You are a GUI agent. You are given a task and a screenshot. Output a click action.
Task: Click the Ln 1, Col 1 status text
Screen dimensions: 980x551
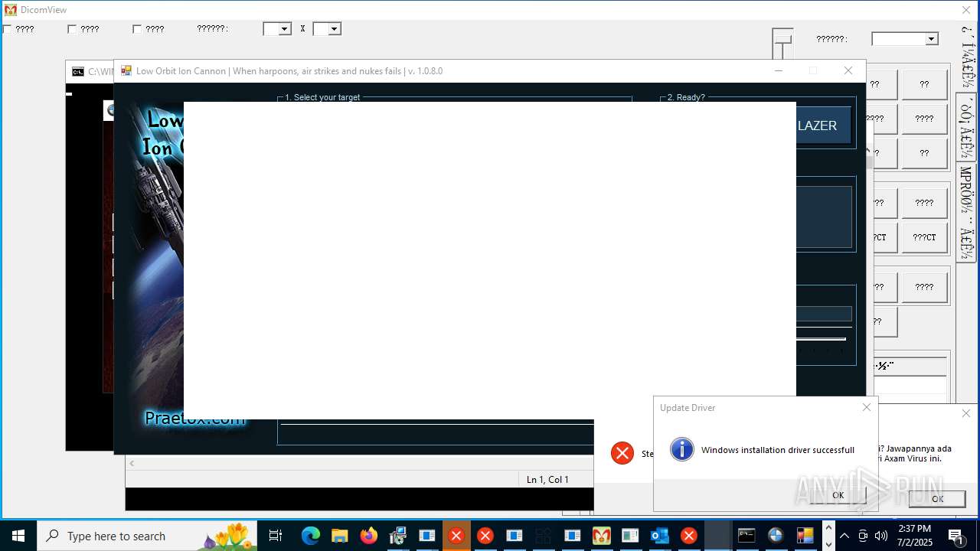[547, 479]
